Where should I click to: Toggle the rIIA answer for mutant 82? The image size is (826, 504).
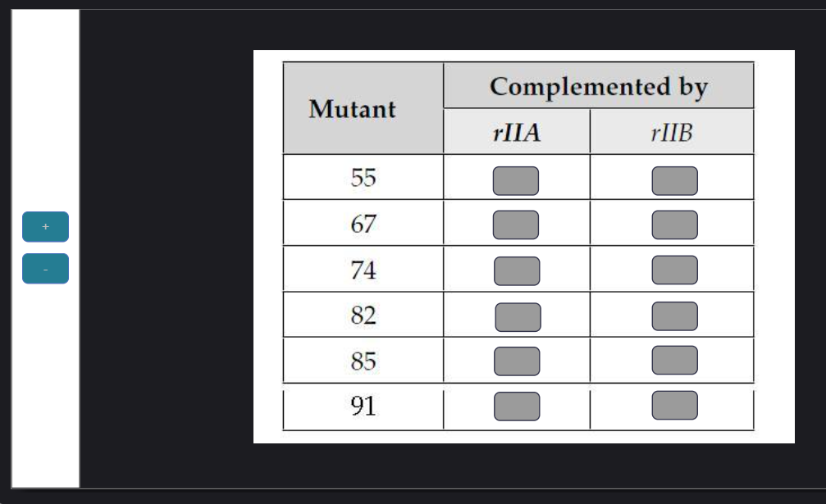[x=517, y=315]
